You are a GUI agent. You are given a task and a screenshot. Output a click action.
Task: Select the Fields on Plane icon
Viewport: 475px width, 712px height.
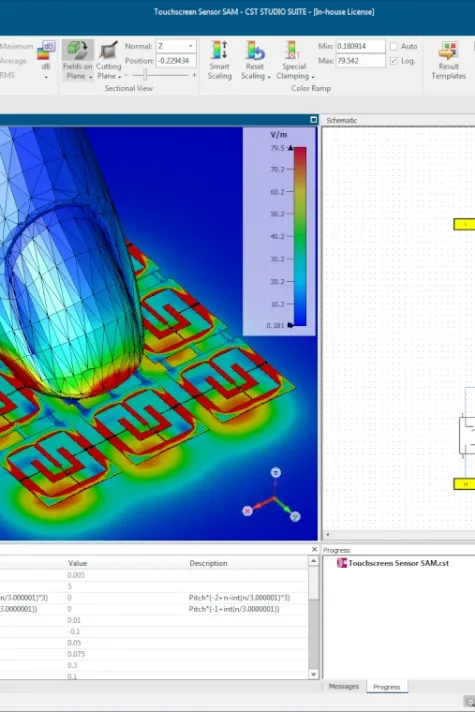[77, 50]
